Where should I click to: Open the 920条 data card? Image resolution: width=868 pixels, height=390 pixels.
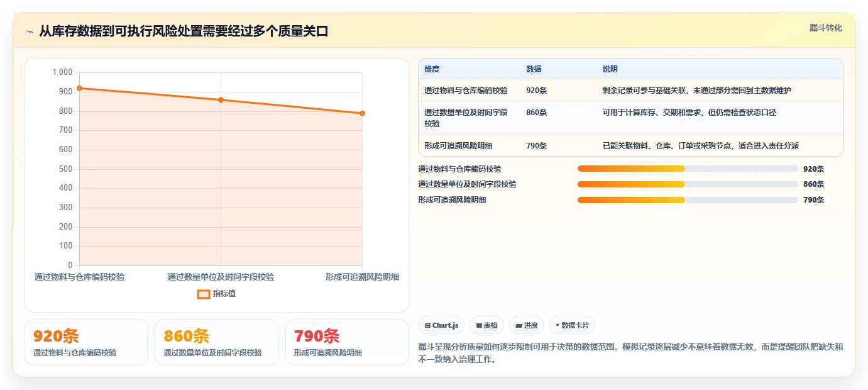click(x=86, y=342)
